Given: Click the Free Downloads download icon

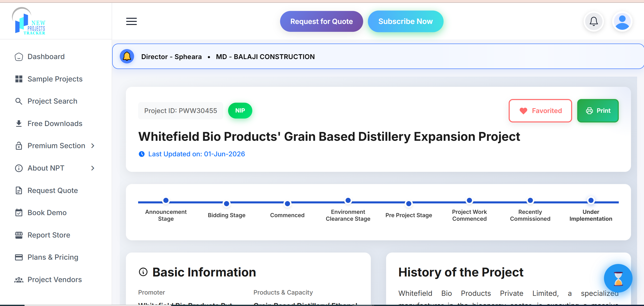Looking at the screenshot, I should (19, 123).
